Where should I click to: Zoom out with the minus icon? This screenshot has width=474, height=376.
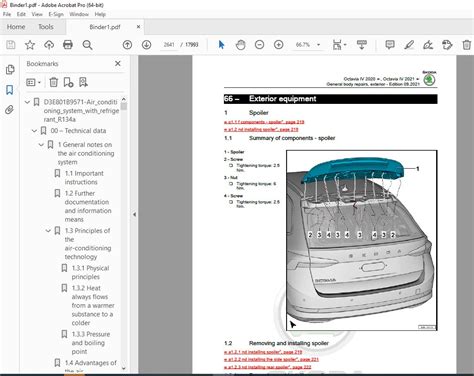coord(259,45)
